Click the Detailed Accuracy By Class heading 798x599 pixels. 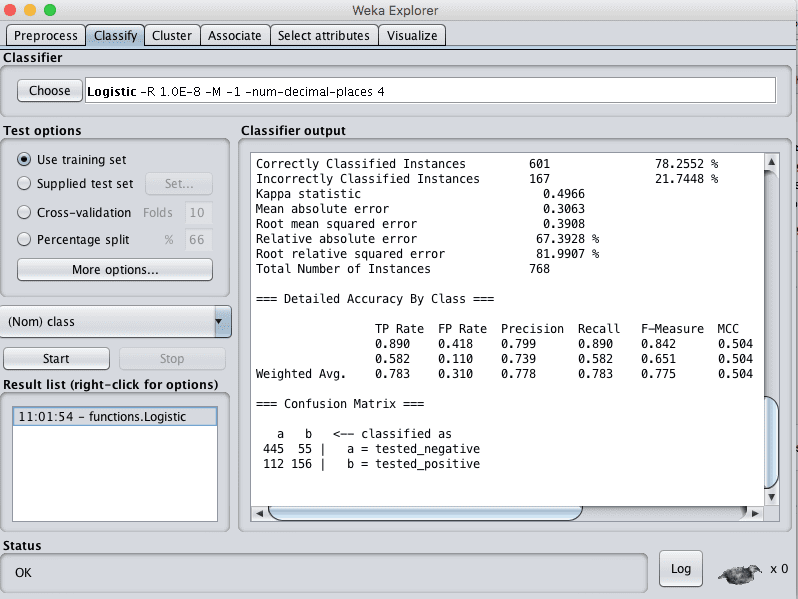(375, 299)
